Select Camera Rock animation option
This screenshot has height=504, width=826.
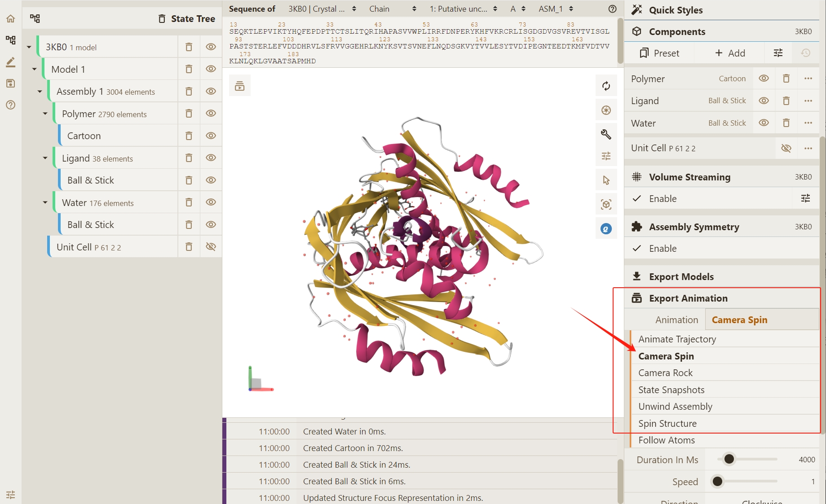tap(665, 373)
